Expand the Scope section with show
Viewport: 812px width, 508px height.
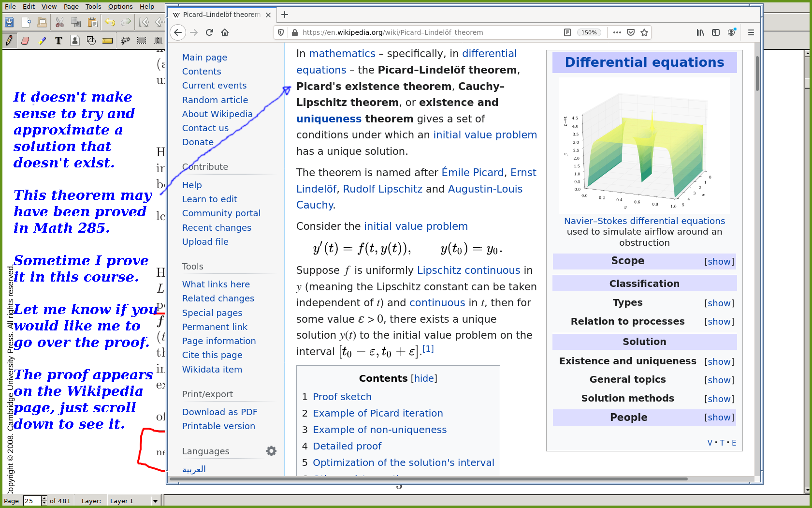coord(719,261)
